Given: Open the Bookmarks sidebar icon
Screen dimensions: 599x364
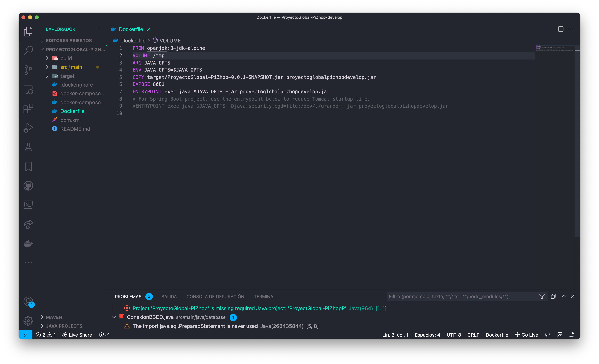Looking at the screenshot, I should pos(28,166).
